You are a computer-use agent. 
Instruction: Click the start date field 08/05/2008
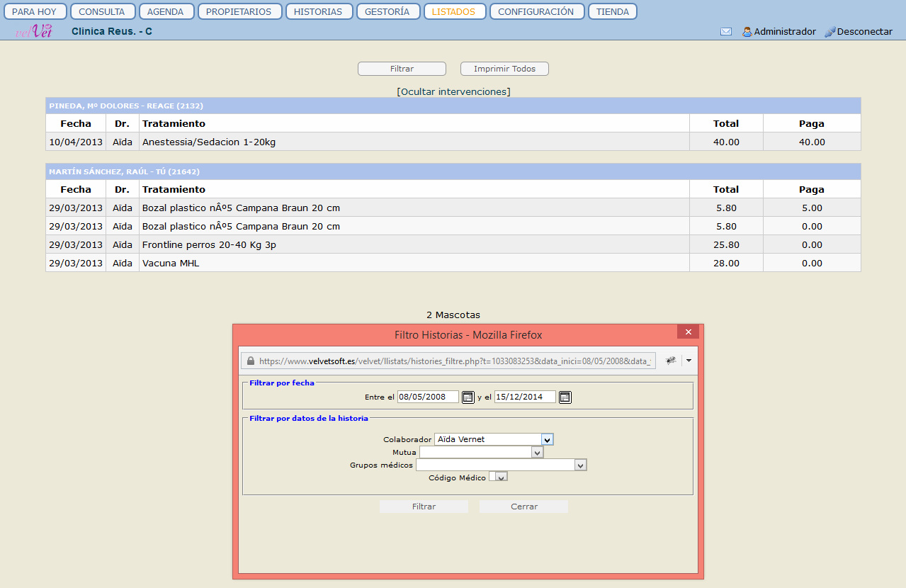[x=427, y=397]
